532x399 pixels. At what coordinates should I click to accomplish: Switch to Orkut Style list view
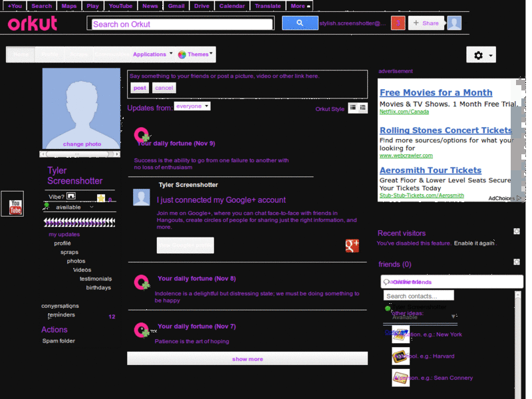pos(362,108)
